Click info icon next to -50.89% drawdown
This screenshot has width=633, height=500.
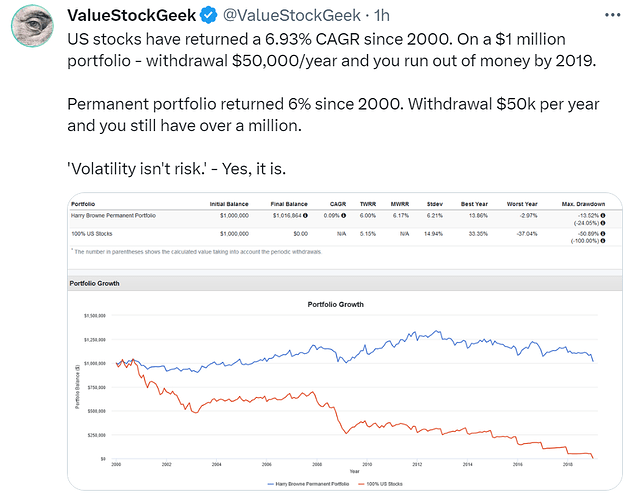pos(603,234)
